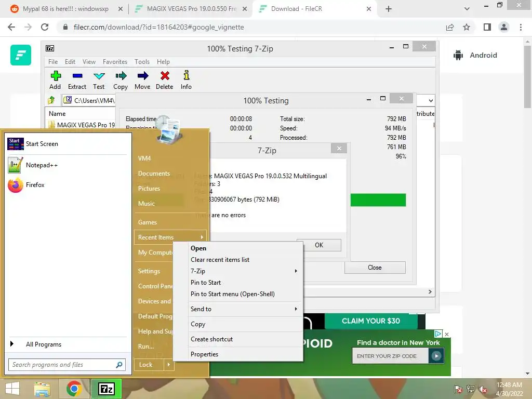Open Chrome tab search chevron
Image resolution: width=532 pixels, height=399 pixels.
[467, 9]
